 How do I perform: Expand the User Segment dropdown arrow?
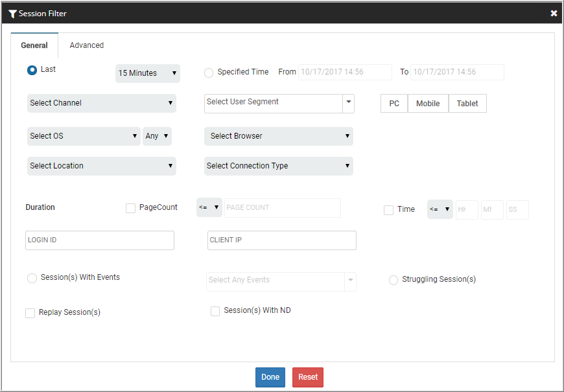(349, 104)
